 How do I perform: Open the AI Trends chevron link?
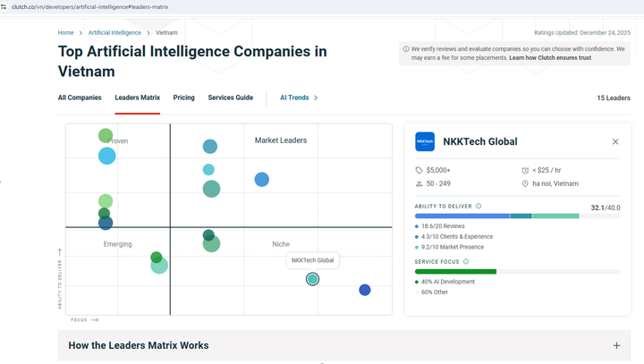click(299, 97)
